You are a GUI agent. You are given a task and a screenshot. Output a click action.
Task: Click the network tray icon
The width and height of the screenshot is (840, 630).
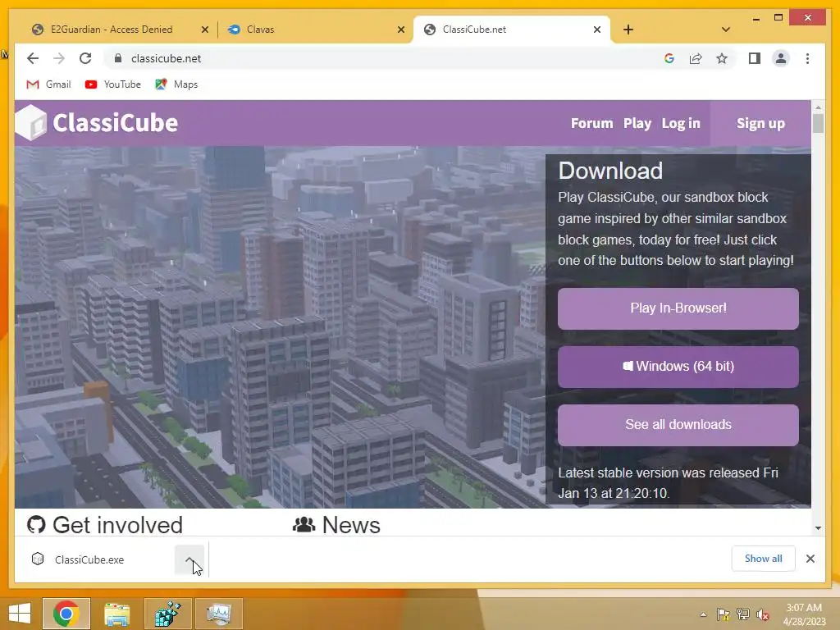pyautogui.click(x=743, y=615)
